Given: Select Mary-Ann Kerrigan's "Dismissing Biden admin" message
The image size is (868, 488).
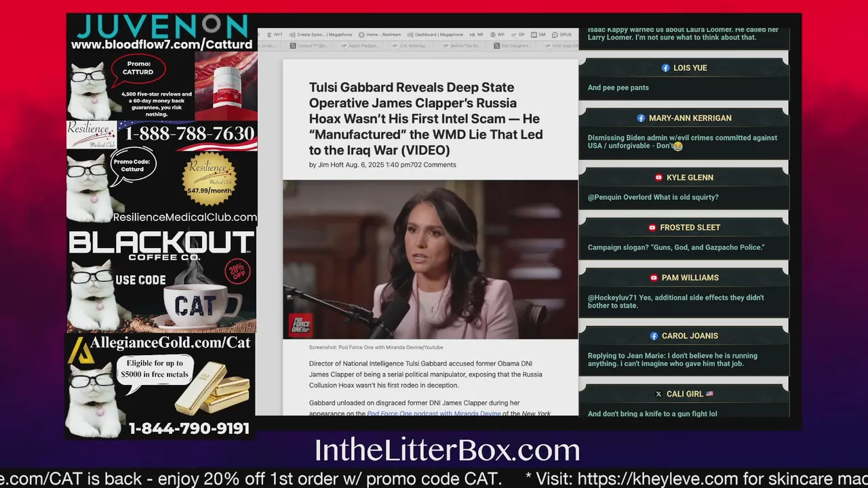Looking at the screenshot, I should pyautogui.click(x=682, y=142).
